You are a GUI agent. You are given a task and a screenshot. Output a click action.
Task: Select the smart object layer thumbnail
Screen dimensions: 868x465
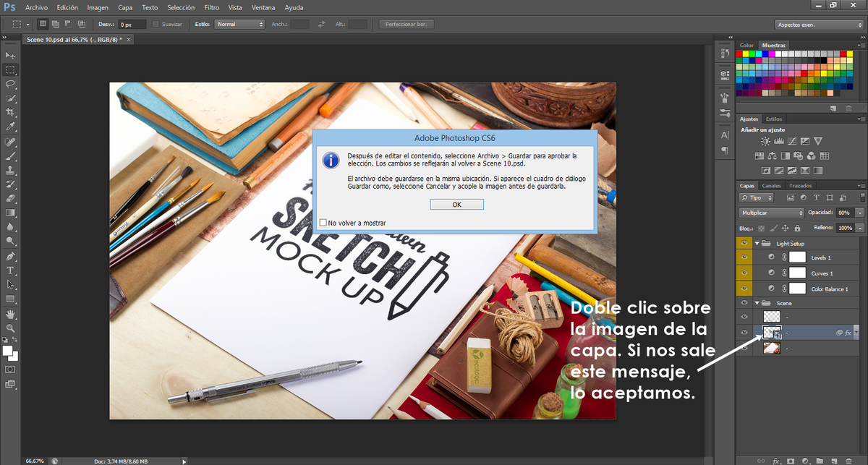tap(772, 332)
